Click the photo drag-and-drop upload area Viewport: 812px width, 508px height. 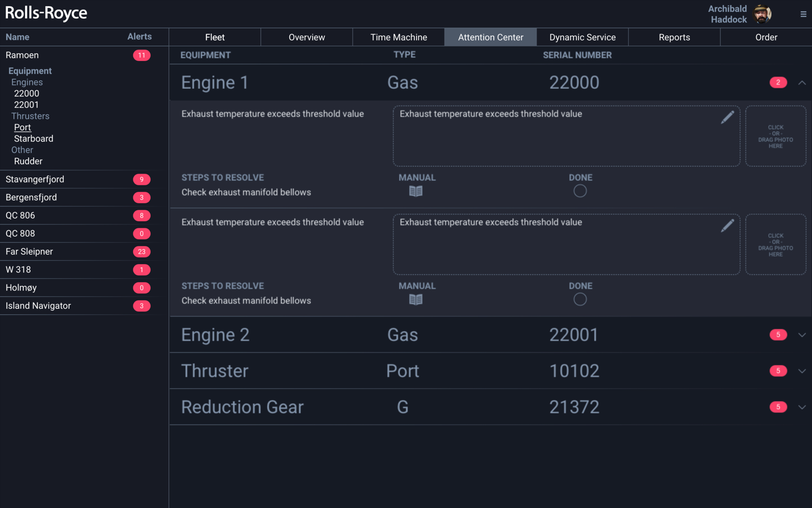pyautogui.click(x=775, y=136)
